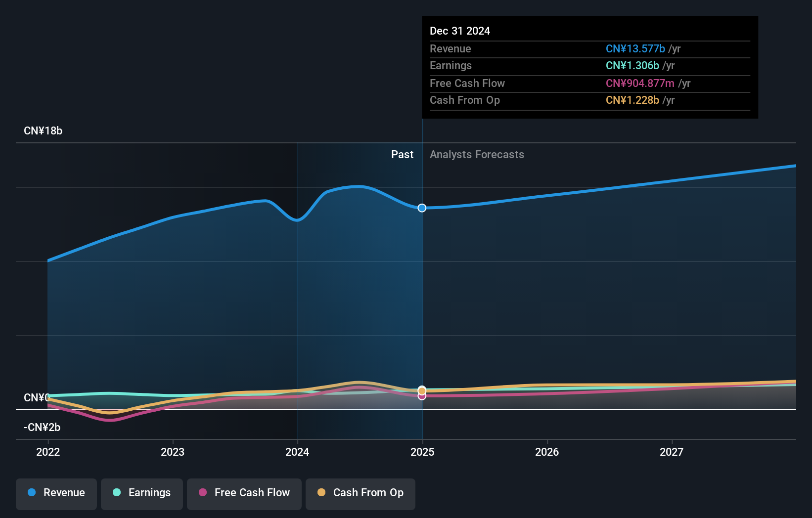This screenshot has height=518, width=812.
Task: Click the CN¥18b y-axis label
Action: (43, 131)
